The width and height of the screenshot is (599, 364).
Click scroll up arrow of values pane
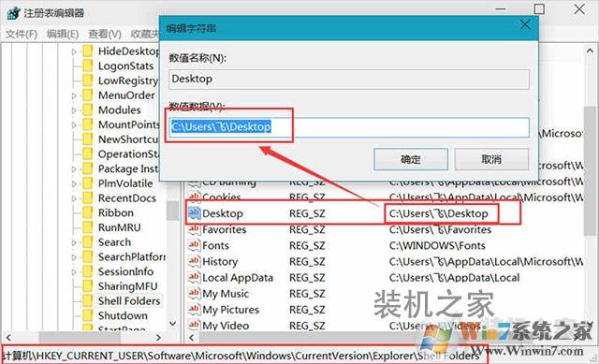click(590, 50)
